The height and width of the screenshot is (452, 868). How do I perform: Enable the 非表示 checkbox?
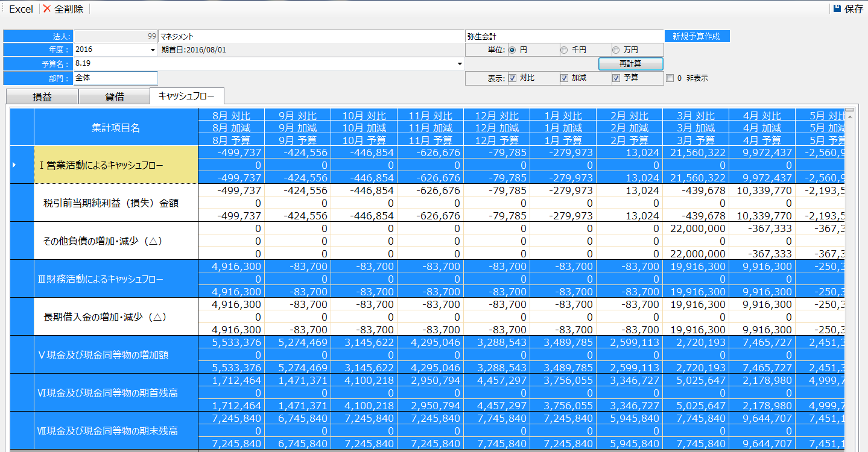[670, 78]
